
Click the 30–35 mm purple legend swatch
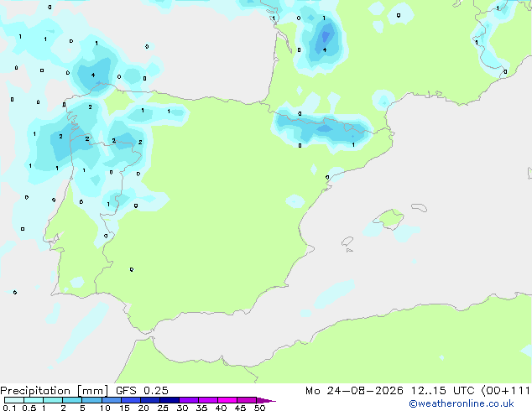click(188, 400)
